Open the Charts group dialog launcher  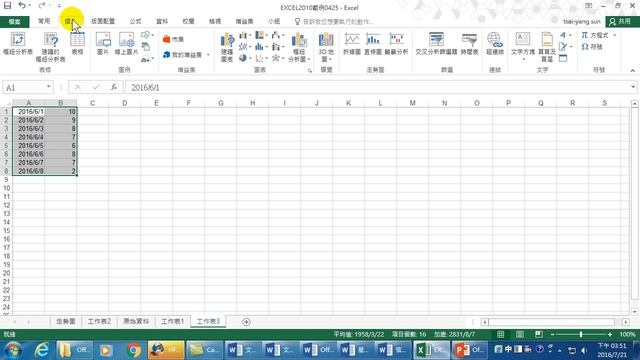[x=310, y=71]
